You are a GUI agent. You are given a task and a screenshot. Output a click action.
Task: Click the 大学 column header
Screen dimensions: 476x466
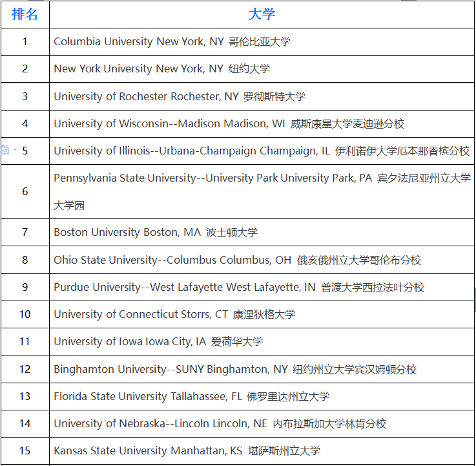[262, 14]
